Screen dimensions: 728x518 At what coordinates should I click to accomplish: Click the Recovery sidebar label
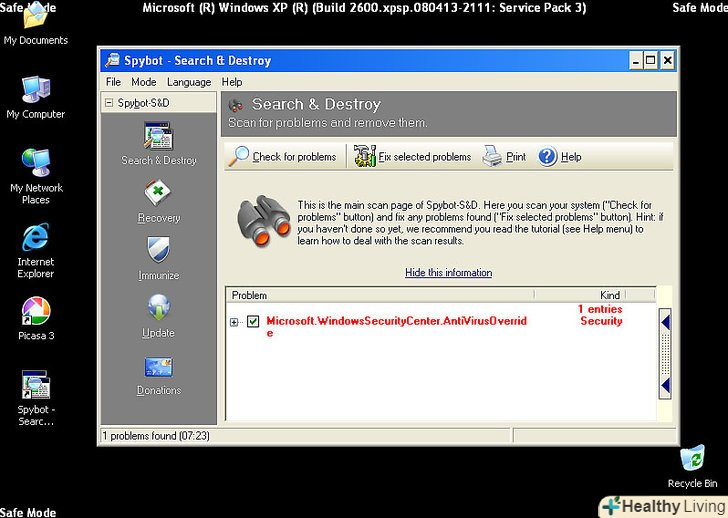pos(159,218)
